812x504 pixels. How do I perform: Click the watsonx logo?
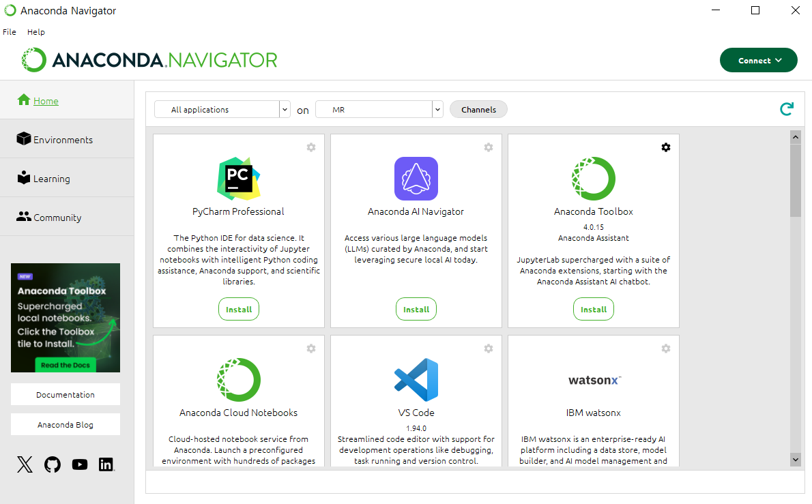coord(594,381)
